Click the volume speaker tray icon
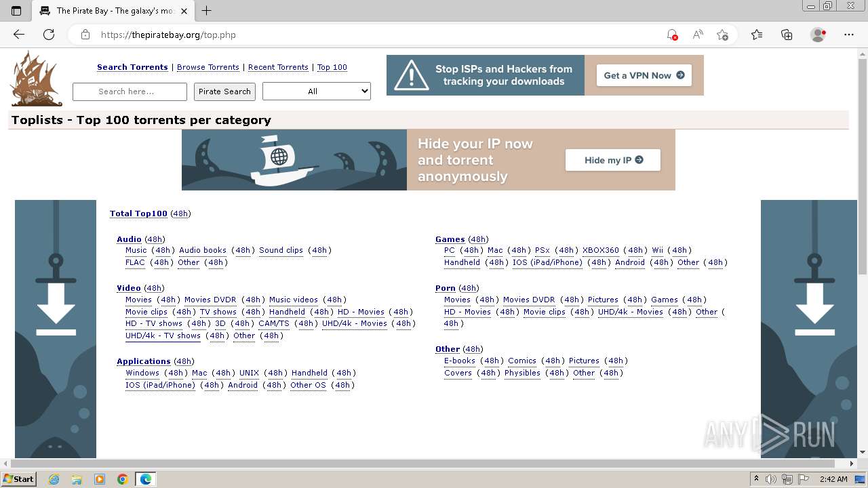 771,479
